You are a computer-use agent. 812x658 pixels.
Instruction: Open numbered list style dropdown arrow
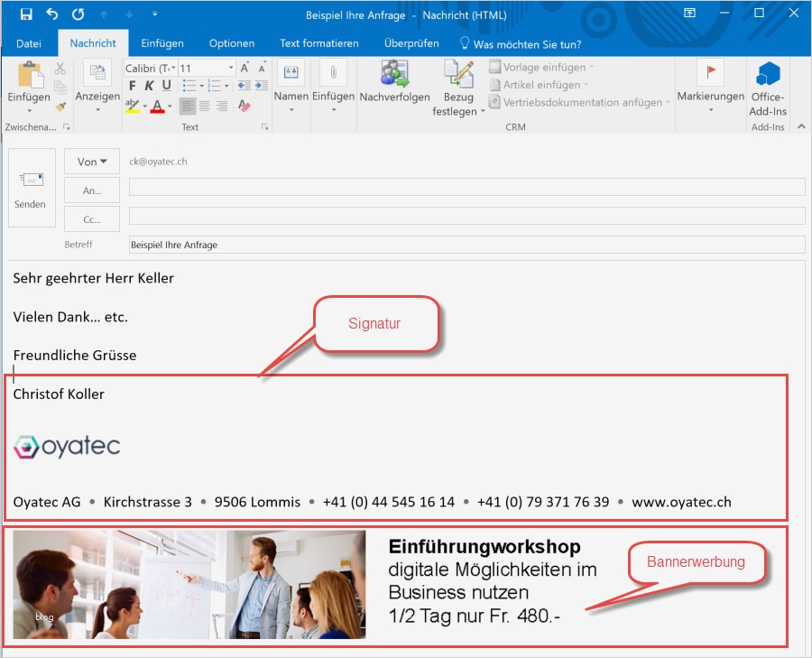[x=226, y=86]
